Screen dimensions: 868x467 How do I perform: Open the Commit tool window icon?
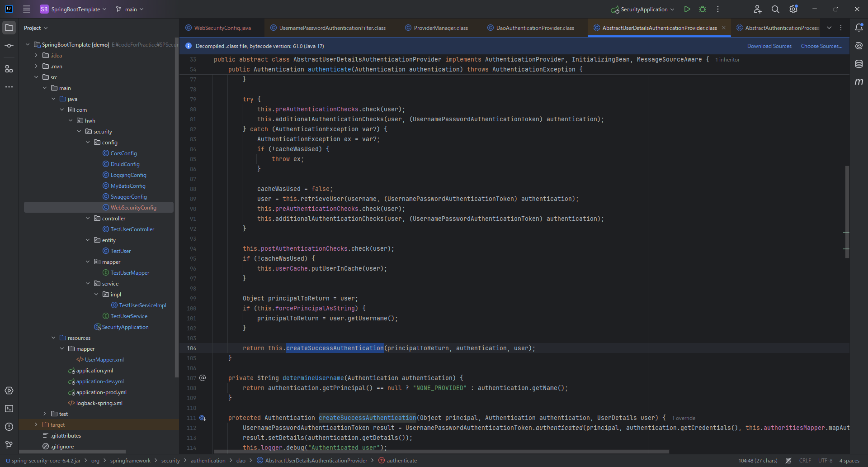(x=9, y=46)
